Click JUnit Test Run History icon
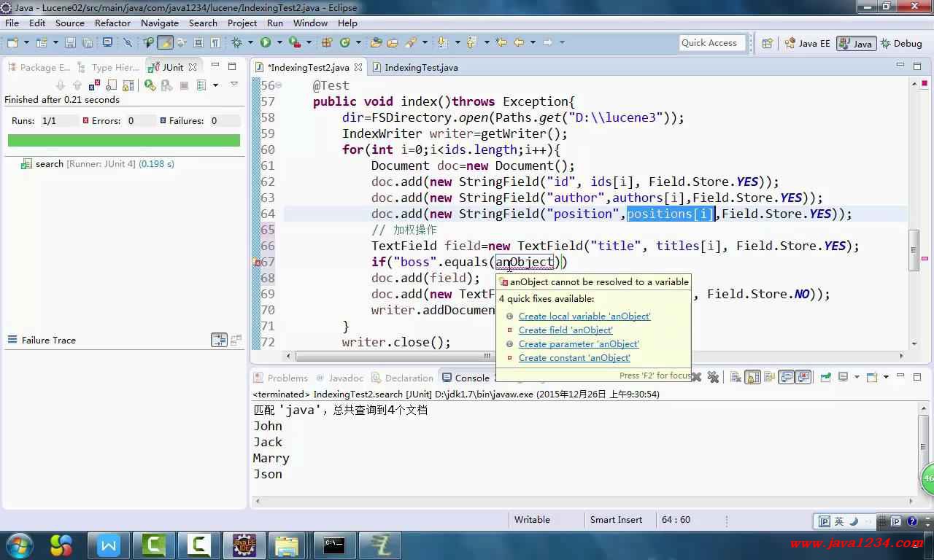This screenshot has width=934, height=560. coord(201,85)
